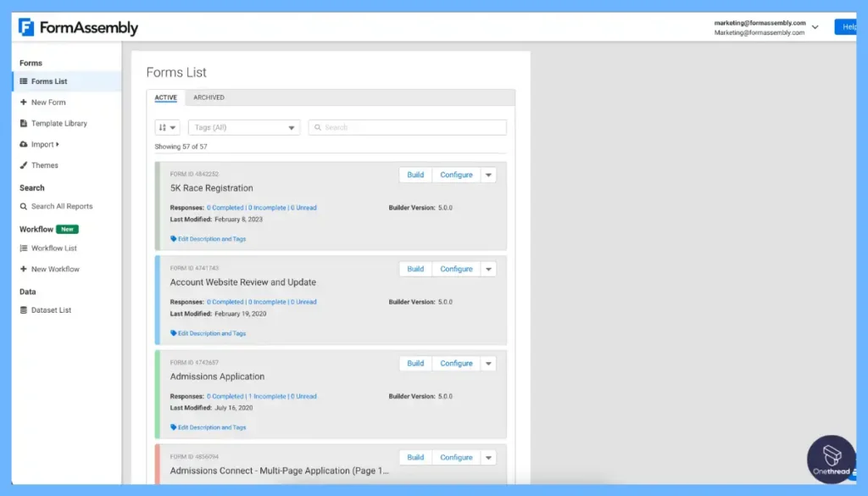Open the Tags (All) dropdown
The image size is (868, 496).
point(244,128)
